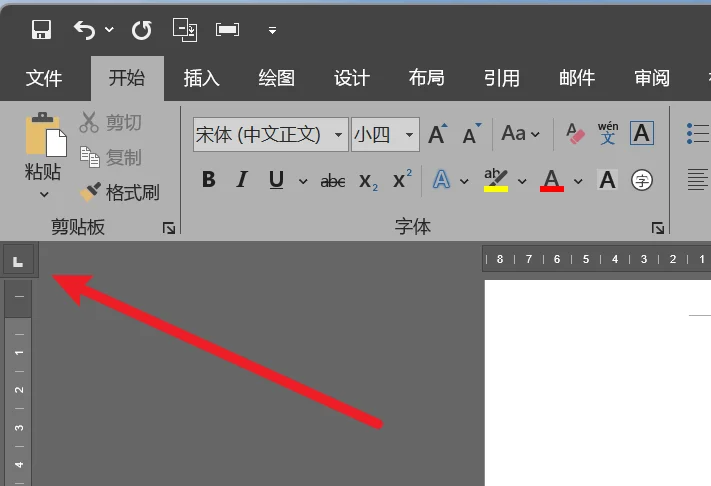Expand the font size dropdown arrow
The width and height of the screenshot is (711, 486).
(409, 135)
